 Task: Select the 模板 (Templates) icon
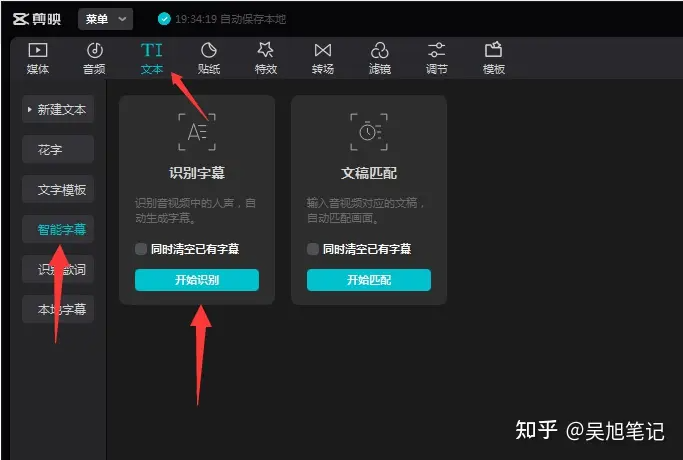pos(493,51)
